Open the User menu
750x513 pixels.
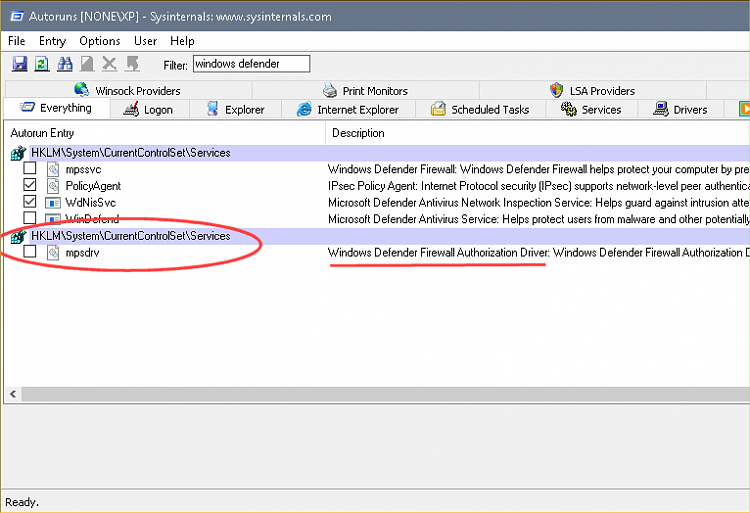pos(145,41)
